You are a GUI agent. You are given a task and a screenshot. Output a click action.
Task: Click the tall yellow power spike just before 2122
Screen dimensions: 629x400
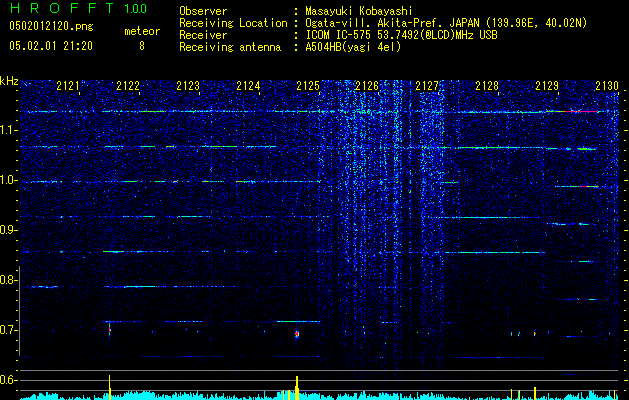[110, 387]
